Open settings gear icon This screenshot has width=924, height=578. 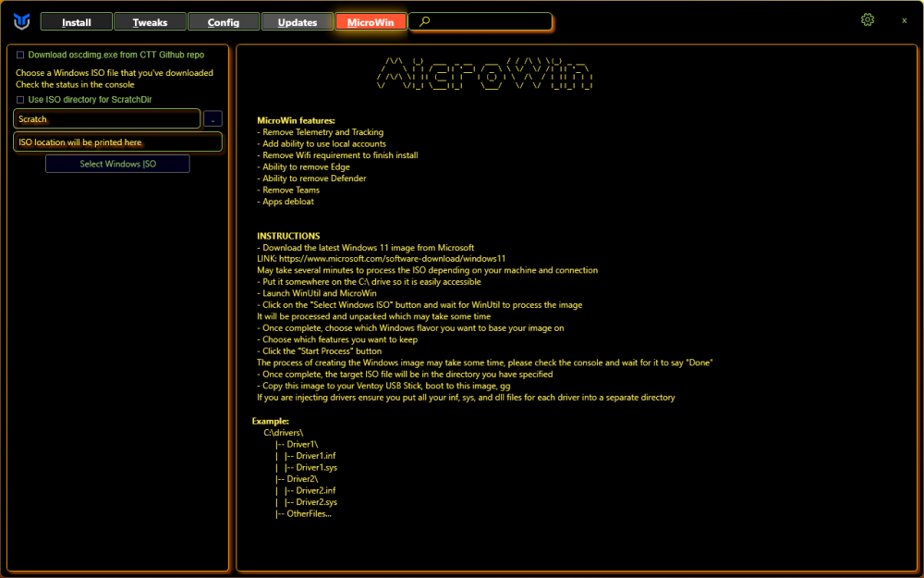(x=868, y=19)
